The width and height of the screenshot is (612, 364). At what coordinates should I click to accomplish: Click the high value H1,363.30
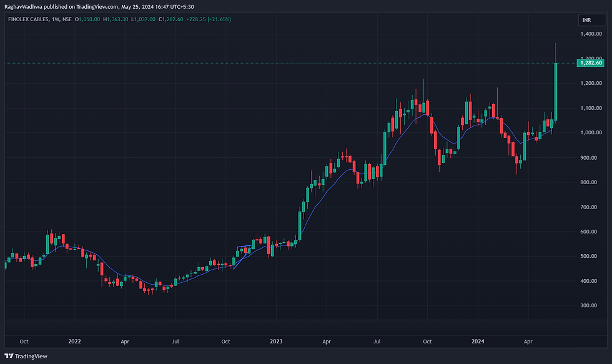tap(116, 19)
